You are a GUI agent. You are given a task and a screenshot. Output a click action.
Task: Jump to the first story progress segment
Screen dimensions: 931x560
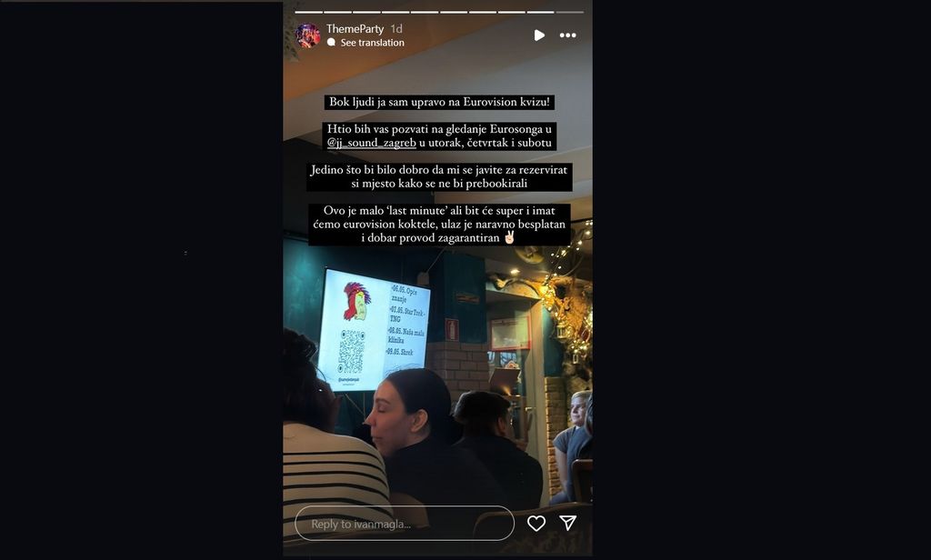(309, 12)
